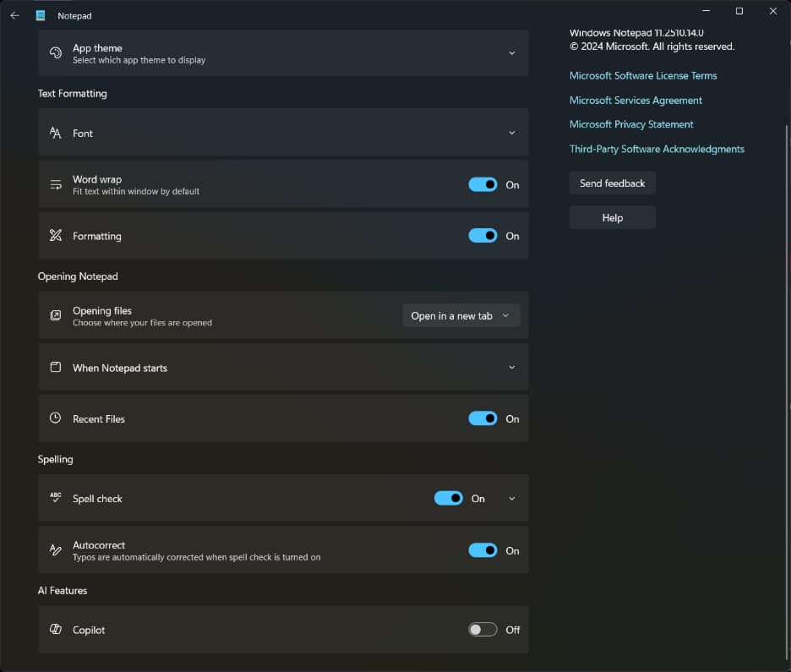Click the Autocorrect icon
Screen dimensions: 791x672
56,549
